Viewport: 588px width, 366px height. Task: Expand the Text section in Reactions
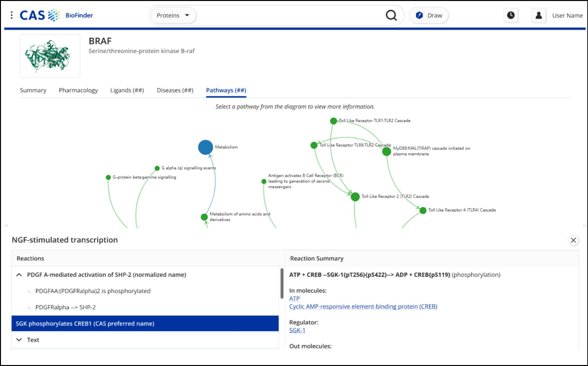pos(19,340)
